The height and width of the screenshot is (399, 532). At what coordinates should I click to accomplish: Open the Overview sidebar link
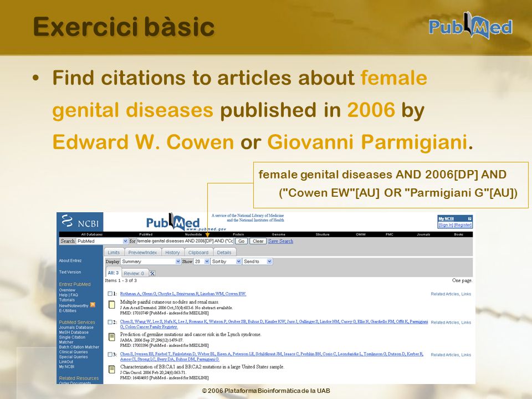tap(67, 290)
